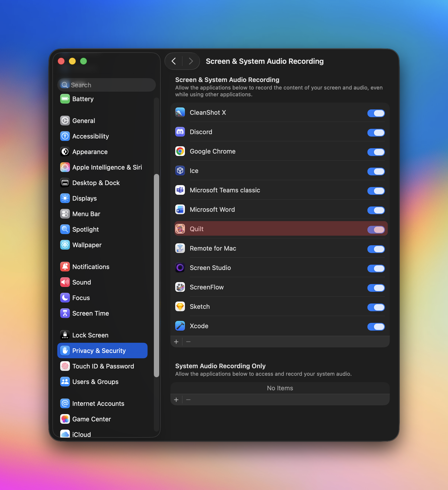The height and width of the screenshot is (490, 448).
Task: Click the Google Chrome icon in list
Action: tap(180, 151)
